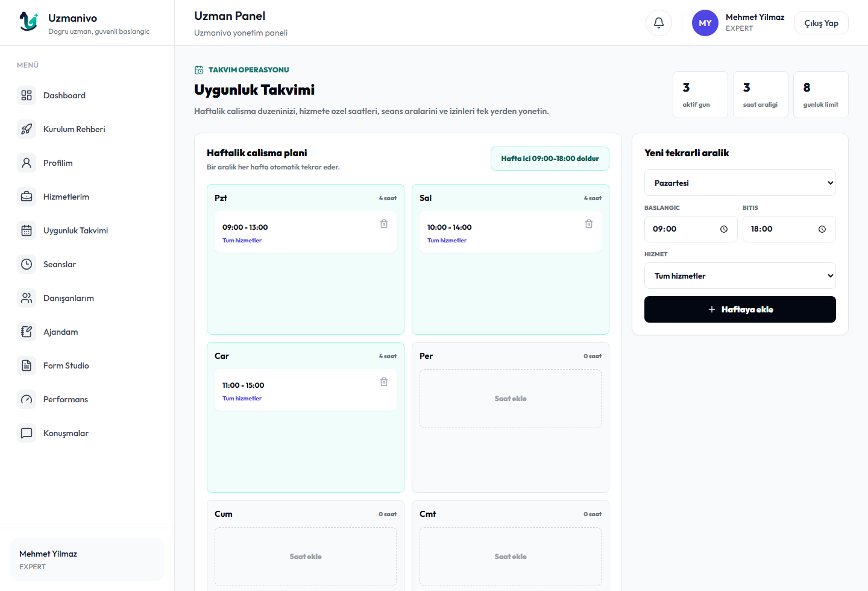Remove the Car 11:00 - 15:00 slot
Viewport: 868px width, 591px height.
tap(384, 382)
